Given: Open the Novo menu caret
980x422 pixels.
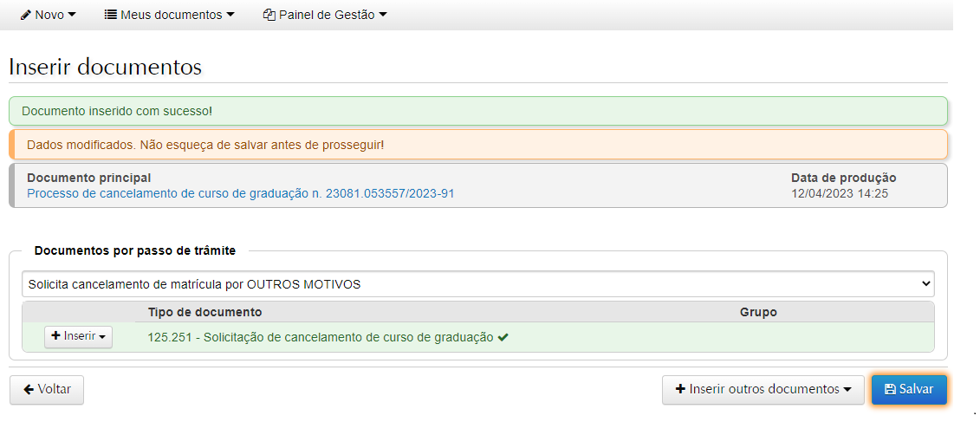Looking at the screenshot, I should 72,16.
